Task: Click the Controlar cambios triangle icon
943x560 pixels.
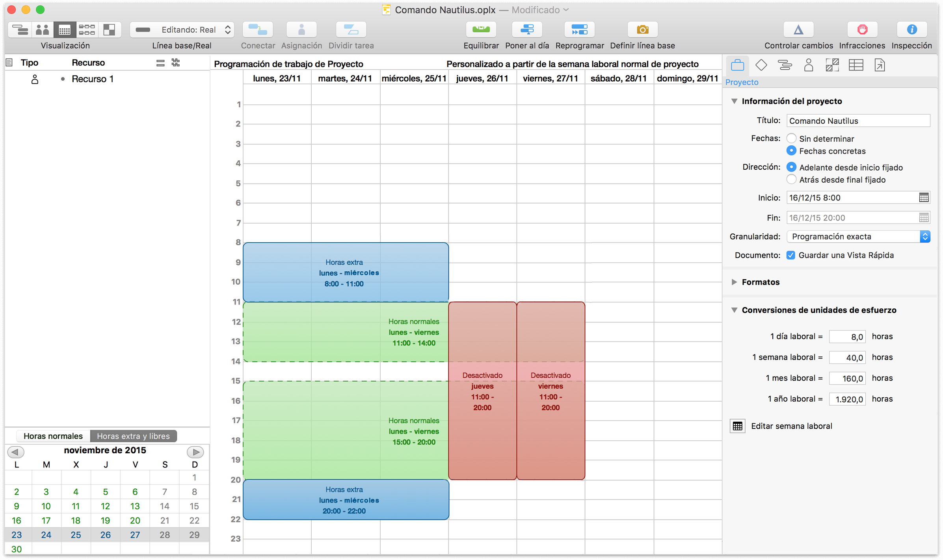Action: [798, 30]
